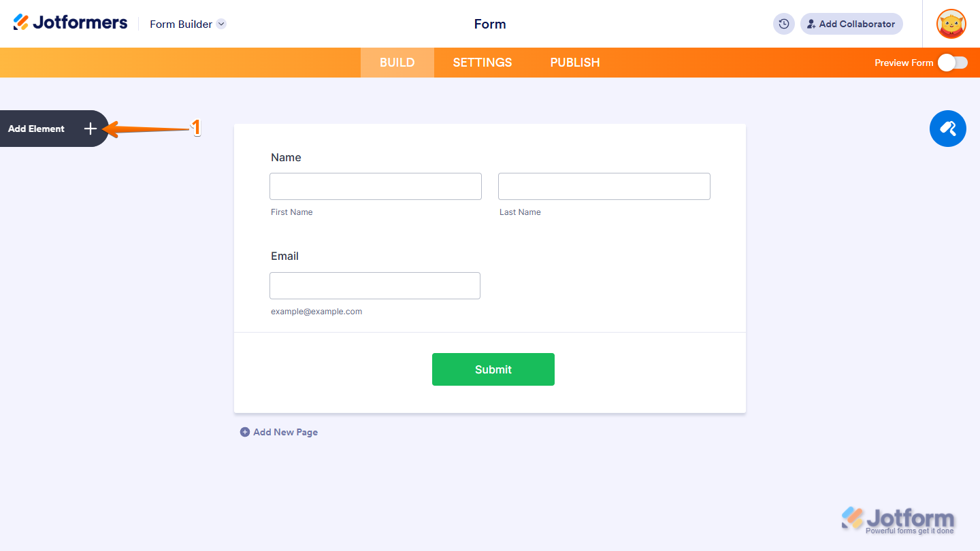Click the Add New Page link

click(284, 432)
